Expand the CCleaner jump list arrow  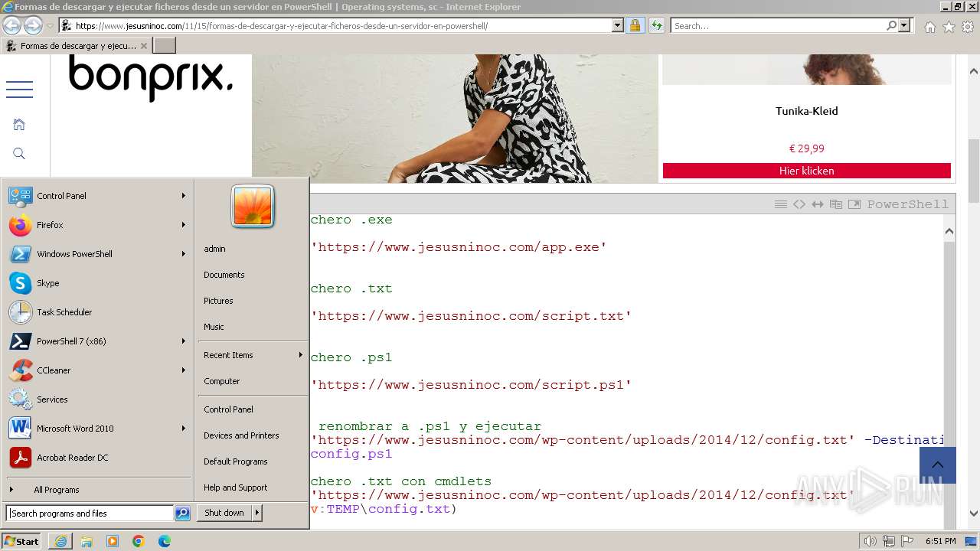pyautogui.click(x=184, y=370)
